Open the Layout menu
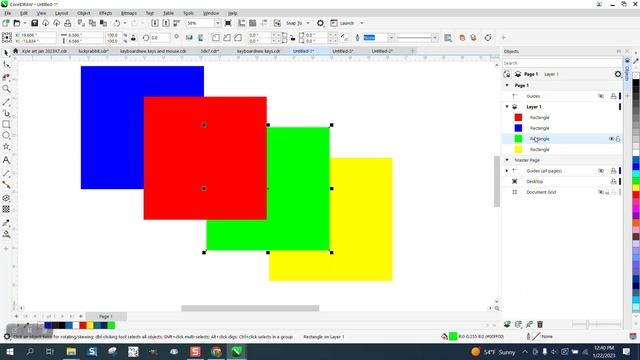The width and height of the screenshot is (640, 360). pos(61,13)
